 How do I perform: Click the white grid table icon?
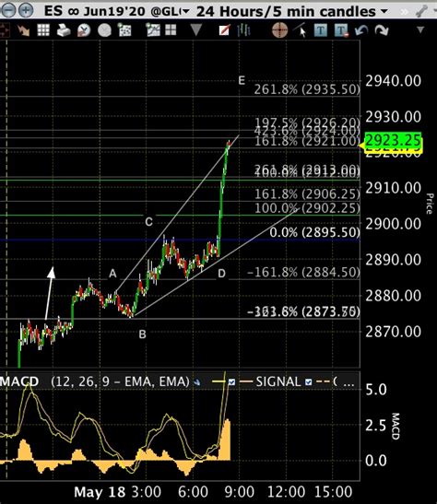(x=43, y=30)
